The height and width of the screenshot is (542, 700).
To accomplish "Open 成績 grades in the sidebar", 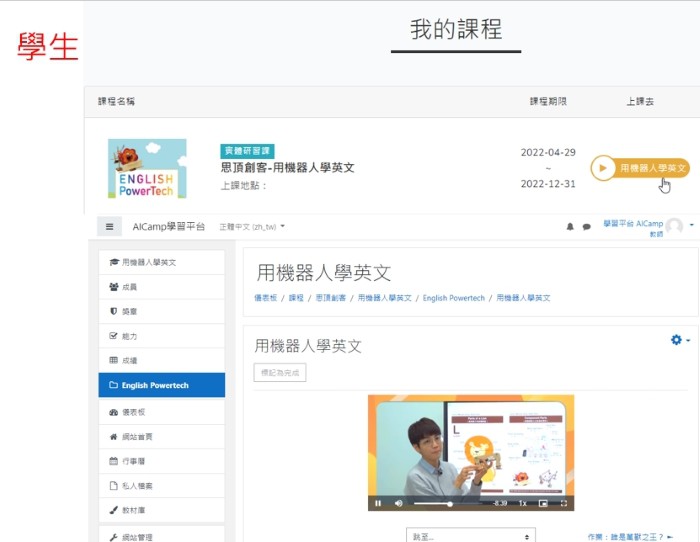I will pos(161,360).
